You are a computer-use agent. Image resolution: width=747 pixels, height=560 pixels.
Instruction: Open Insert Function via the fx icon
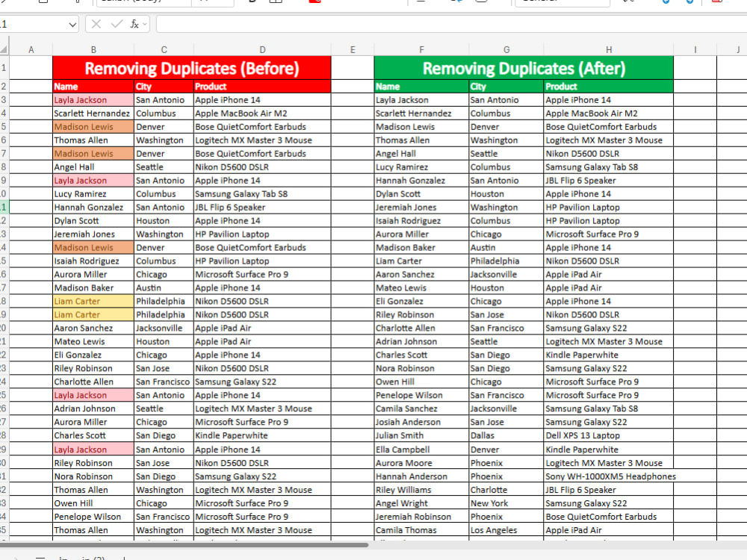134,24
